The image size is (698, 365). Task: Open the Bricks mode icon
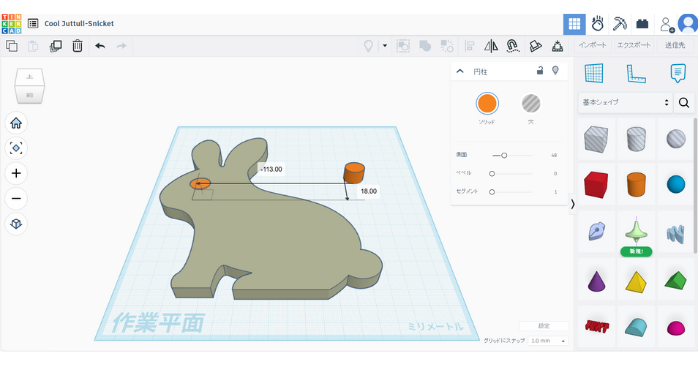642,24
